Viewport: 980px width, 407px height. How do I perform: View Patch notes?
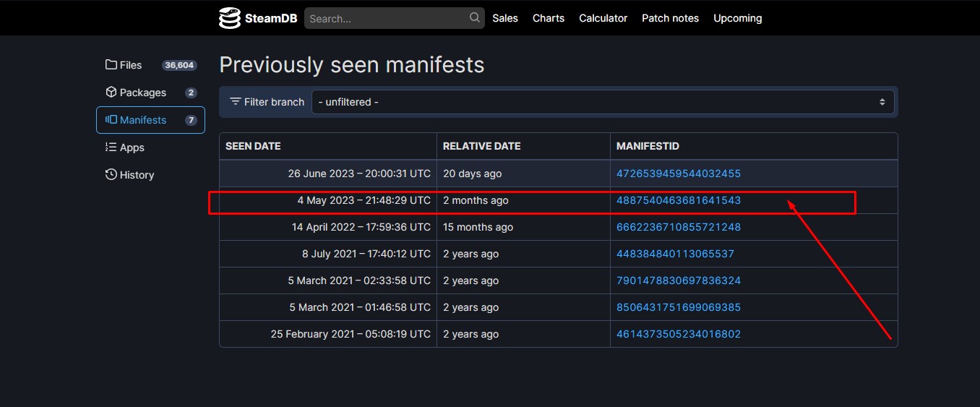(670, 18)
